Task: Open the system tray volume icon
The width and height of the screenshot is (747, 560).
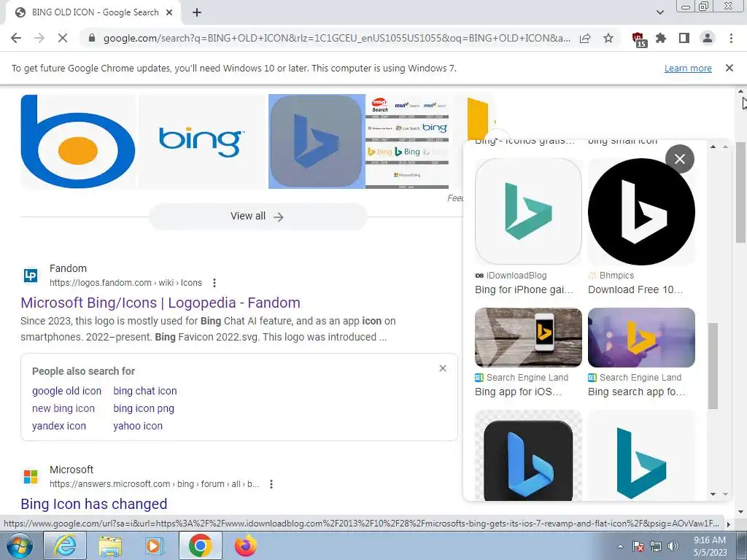Action: pyautogui.click(x=673, y=546)
